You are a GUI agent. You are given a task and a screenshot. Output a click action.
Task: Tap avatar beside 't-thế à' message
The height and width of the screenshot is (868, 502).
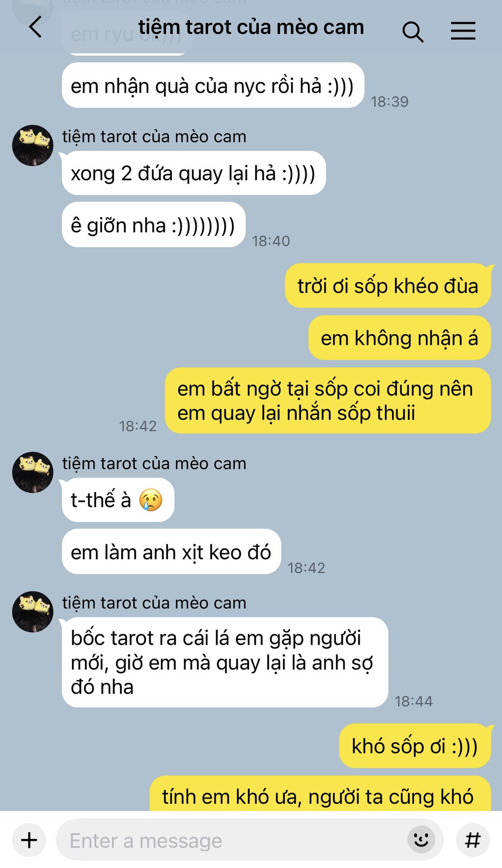[33, 472]
